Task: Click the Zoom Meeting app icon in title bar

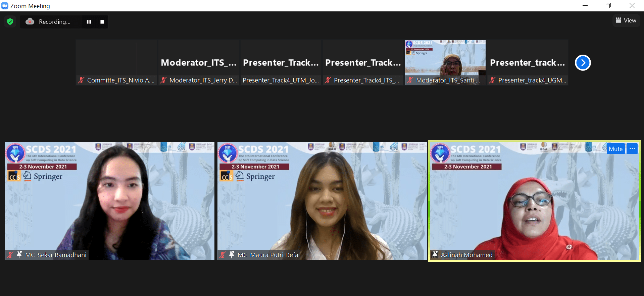Action: (5, 6)
